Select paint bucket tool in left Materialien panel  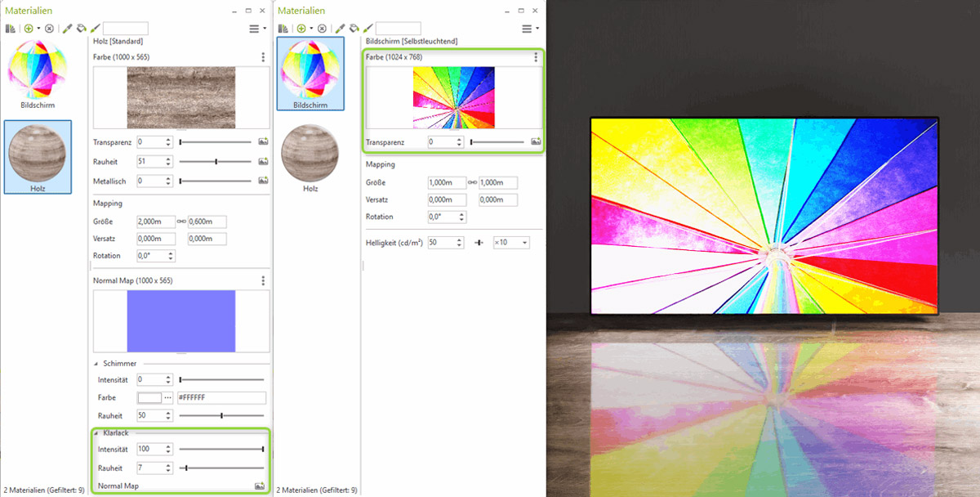coord(82,29)
